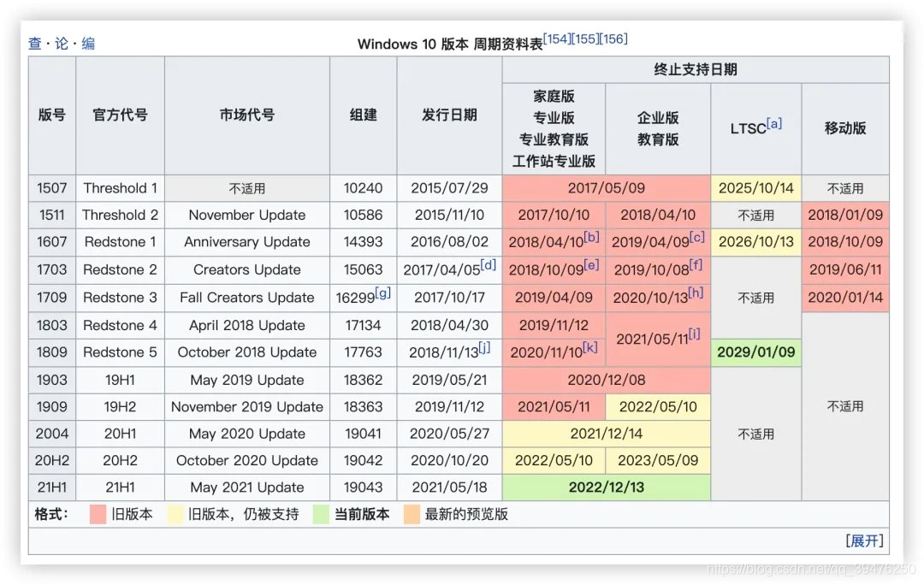Click the November 2019 Update cell
The width and height of the screenshot is (924, 585).
click(x=247, y=407)
